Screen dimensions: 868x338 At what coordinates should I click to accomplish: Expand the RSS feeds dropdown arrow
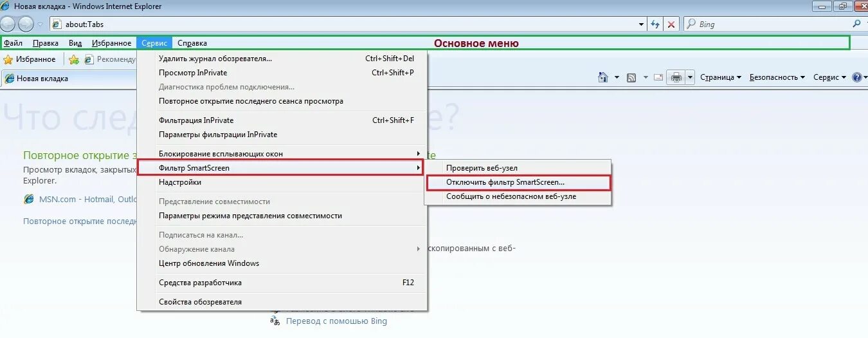pyautogui.click(x=644, y=77)
